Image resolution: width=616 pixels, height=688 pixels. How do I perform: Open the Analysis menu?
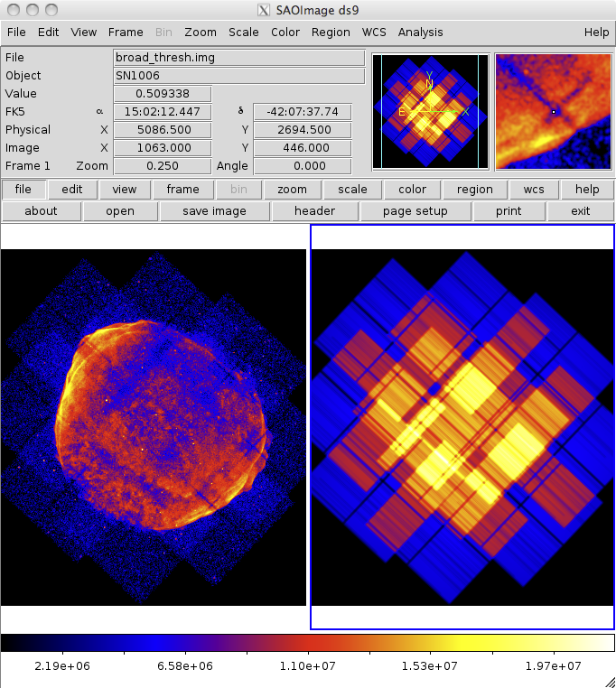(420, 32)
